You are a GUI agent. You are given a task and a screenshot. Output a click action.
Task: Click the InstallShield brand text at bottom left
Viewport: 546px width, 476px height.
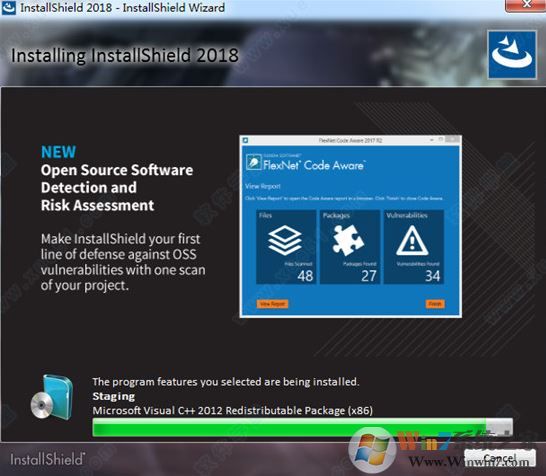pyautogui.click(x=47, y=459)
